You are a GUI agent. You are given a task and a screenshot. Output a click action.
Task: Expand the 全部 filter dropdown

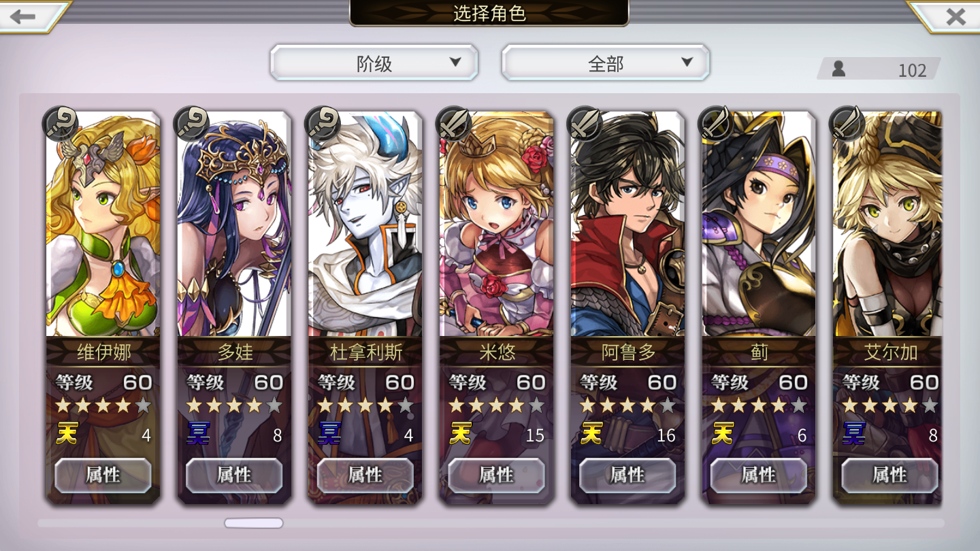[606, 63]
